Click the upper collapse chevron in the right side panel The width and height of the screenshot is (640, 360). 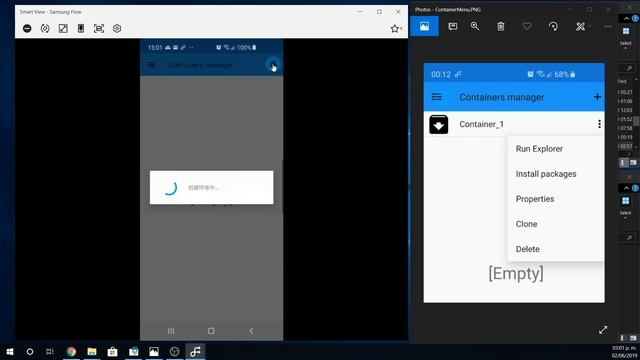pos(626,19)
